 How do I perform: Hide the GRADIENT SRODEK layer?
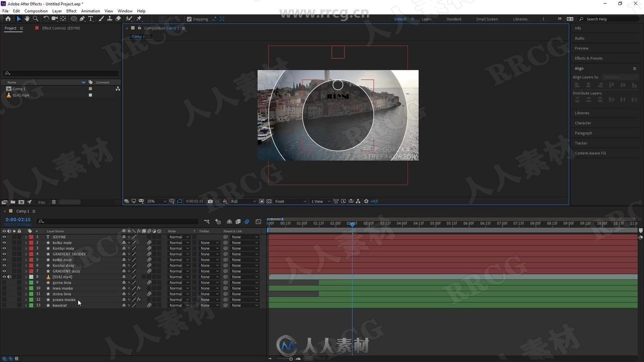pyautogui.click(x=4, y=254)
